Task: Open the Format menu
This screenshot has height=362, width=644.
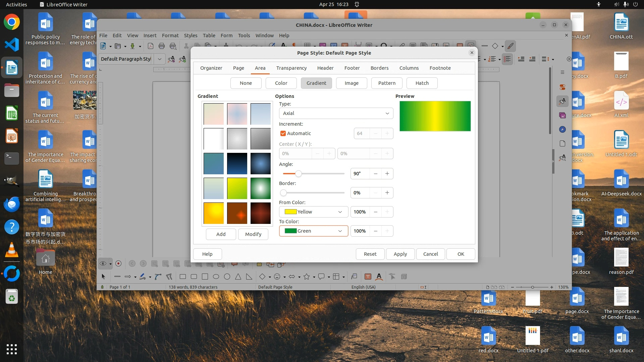Action: click(x=170, y=36)
